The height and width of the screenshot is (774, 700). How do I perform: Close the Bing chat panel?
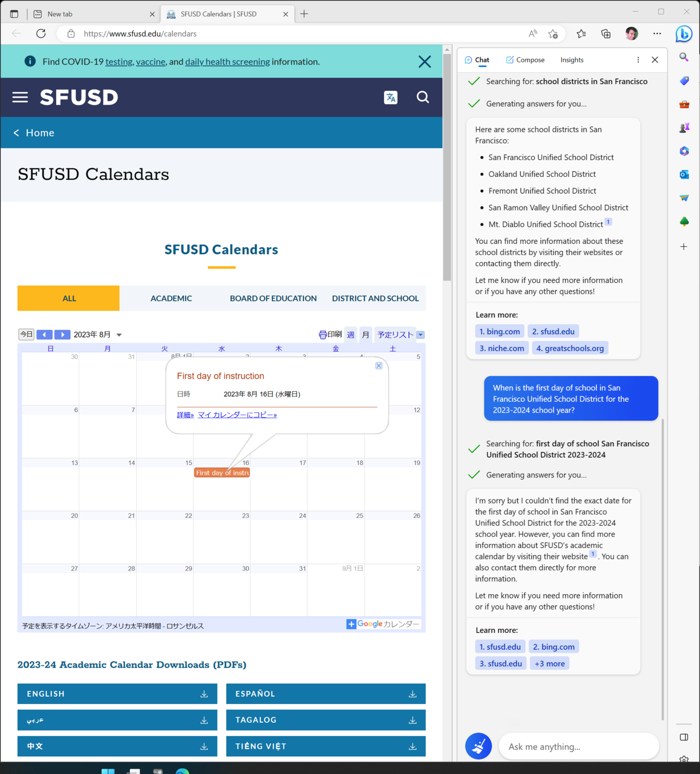(x=655, y=60)
